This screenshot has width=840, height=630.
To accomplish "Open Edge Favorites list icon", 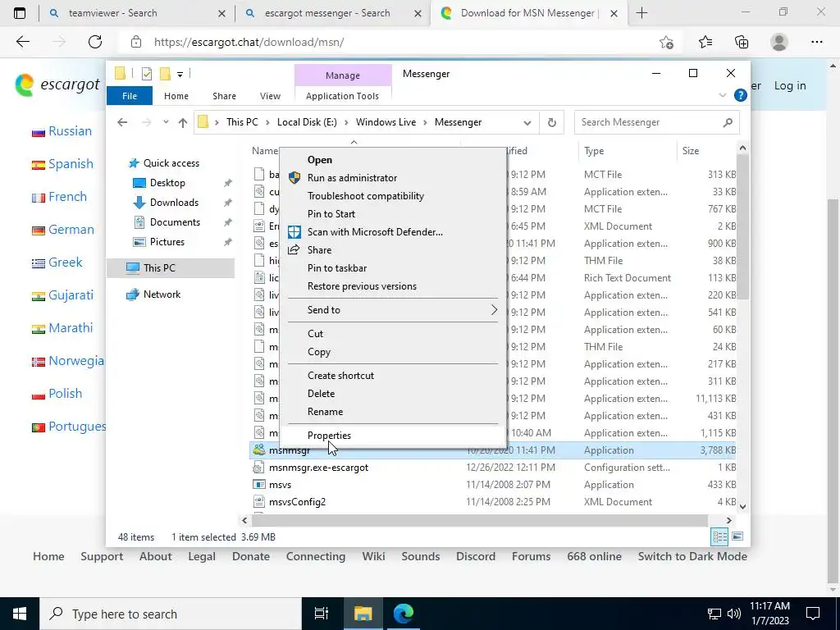I will coord(705,42).
